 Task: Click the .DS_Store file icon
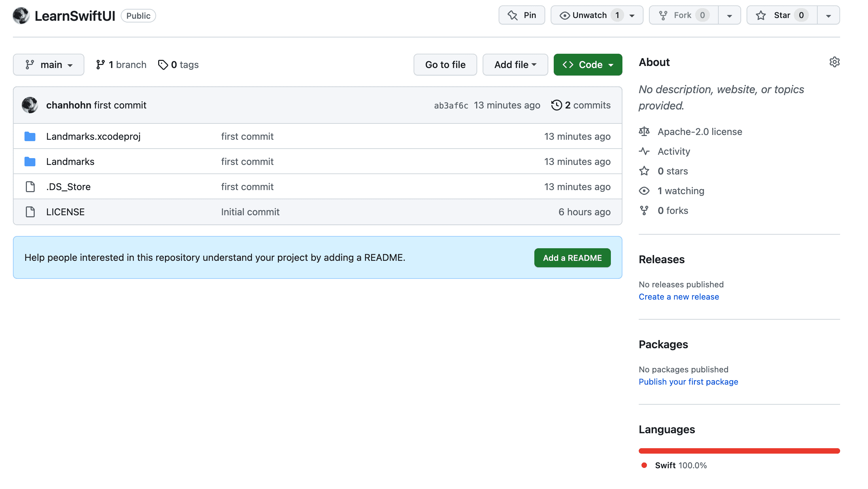30,187
